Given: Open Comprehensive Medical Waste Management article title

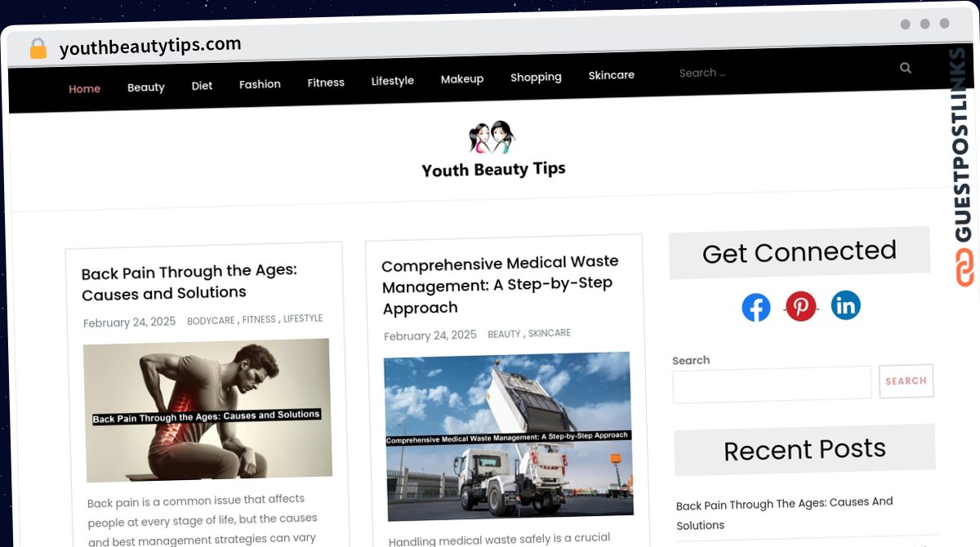Looking at the screenshot, I should pyautogui.click(x=500, y=285).
